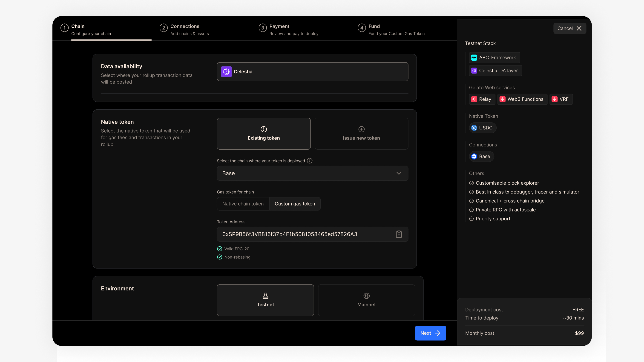Switch to Native chain token option
The image size is (644, 362).
click(243, 204)
